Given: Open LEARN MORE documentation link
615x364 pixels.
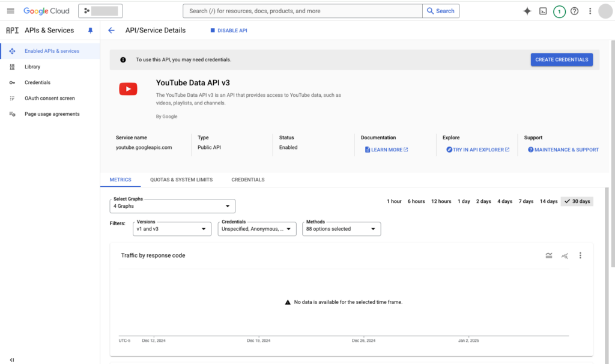Looking at the screenshot, I should 386,150.
